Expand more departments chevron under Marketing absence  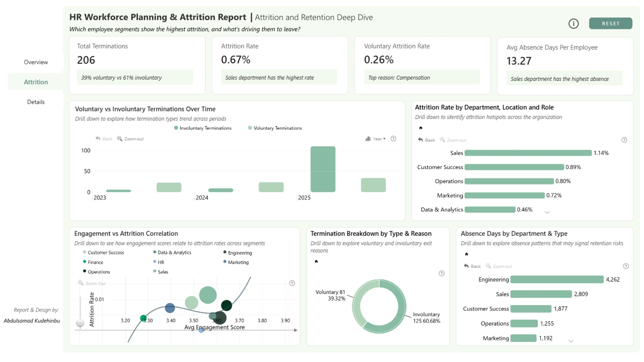(571, 341)
